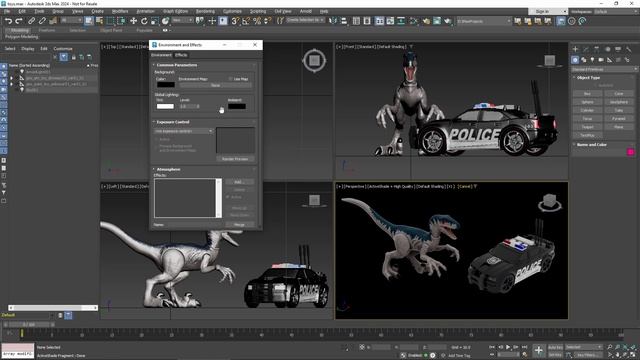Click the Undo arrow in main toolbar
Viewport: 640px width, 360px height.
8,21
